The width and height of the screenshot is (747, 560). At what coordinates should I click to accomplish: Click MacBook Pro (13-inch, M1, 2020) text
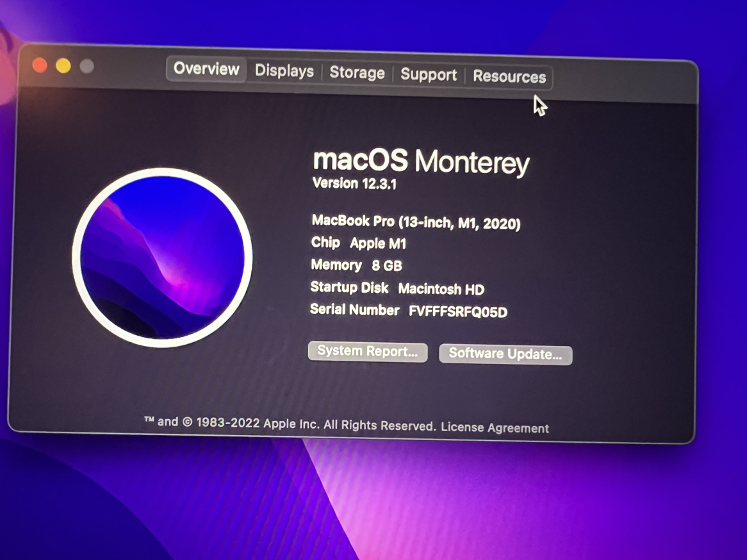click(x=416, y=222)
